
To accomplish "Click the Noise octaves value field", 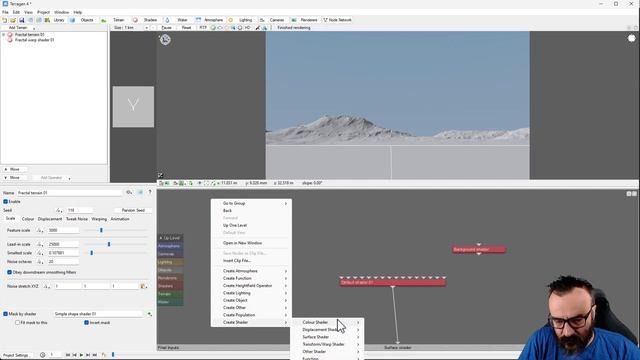I will tap(63, 262).
